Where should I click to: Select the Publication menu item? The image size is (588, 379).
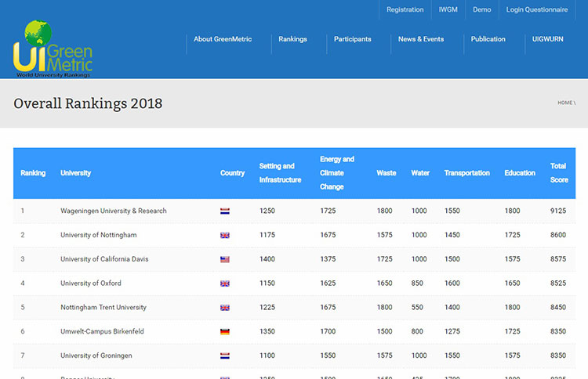pyautogui.click(x=488, y=39)
